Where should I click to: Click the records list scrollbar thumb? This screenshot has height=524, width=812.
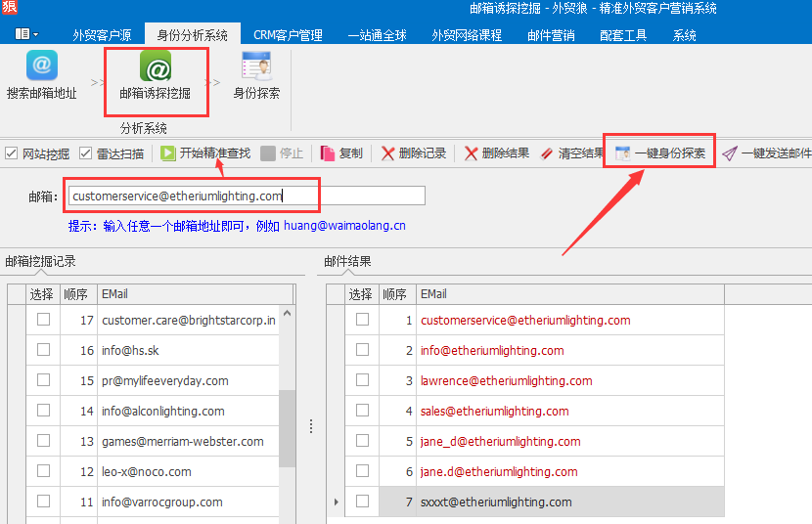point(287,428)
